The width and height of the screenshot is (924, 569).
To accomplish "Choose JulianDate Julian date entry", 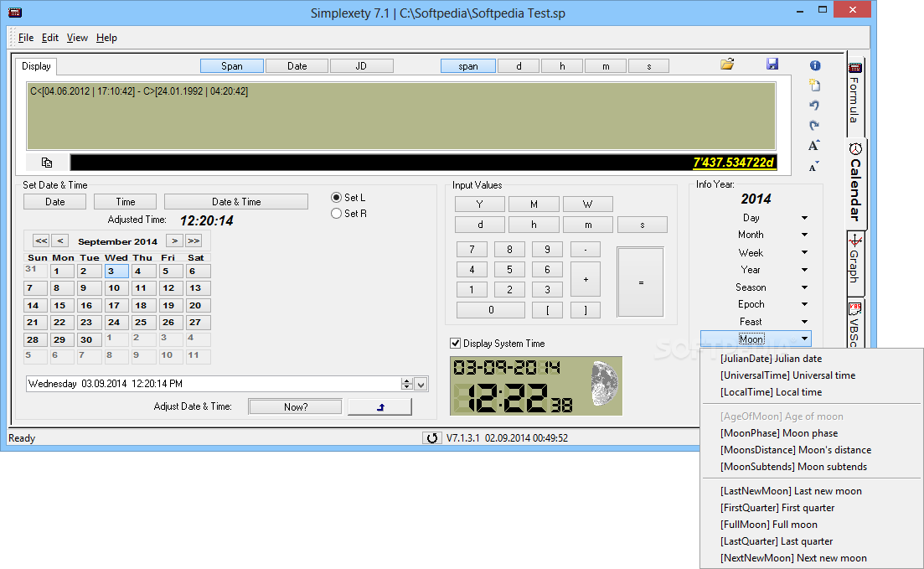I will (771, 359).
